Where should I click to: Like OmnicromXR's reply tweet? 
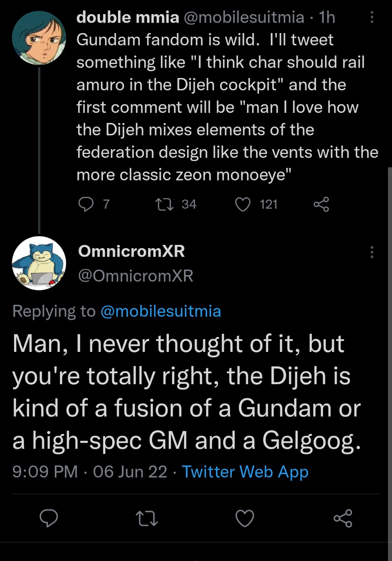[245, 518]
